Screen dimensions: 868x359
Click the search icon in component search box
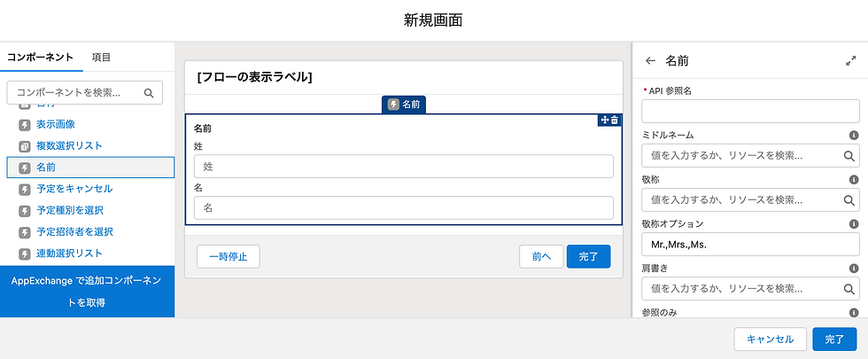click(x=149, y=92)
